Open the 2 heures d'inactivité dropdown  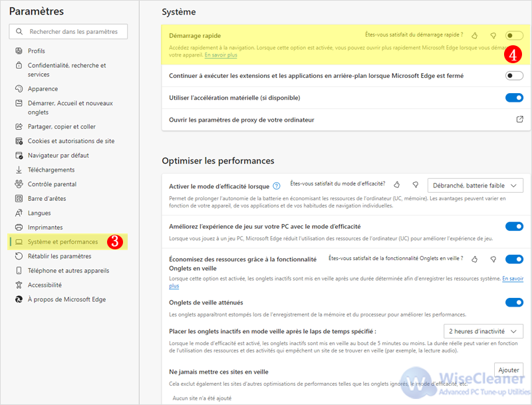click(x=483, y=331)
